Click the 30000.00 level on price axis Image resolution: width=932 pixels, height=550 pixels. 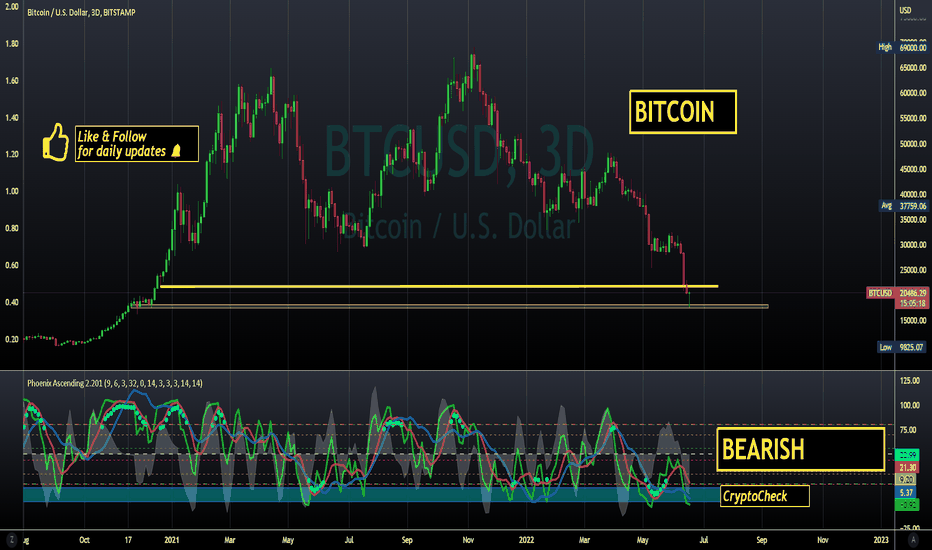[913, 244]
